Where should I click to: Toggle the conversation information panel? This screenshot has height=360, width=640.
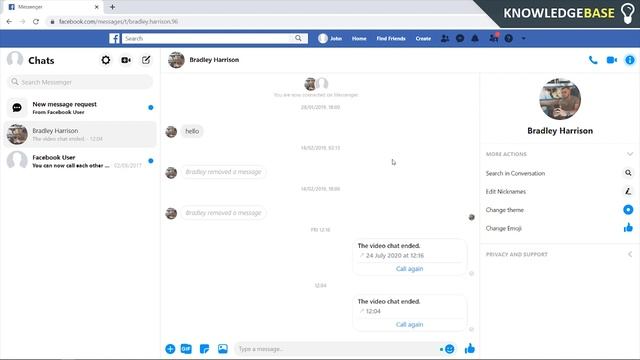(x=630, y=60)
